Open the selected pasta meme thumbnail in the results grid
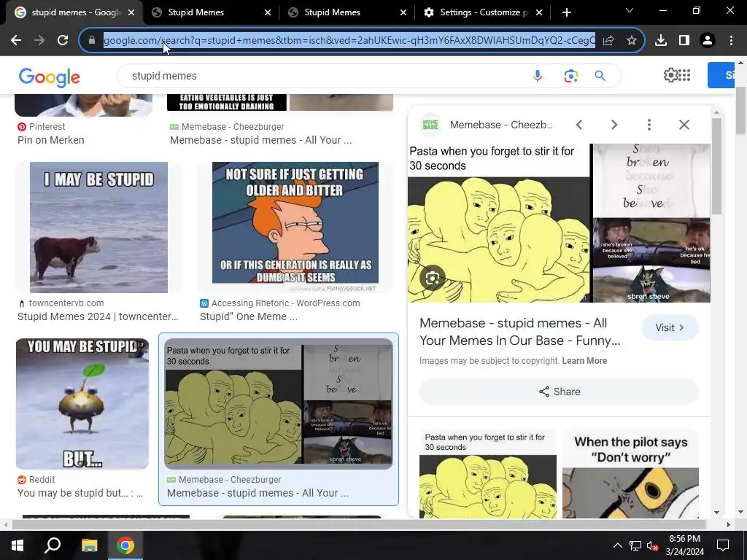The image size is (747, 560). (x=279, y=404)
